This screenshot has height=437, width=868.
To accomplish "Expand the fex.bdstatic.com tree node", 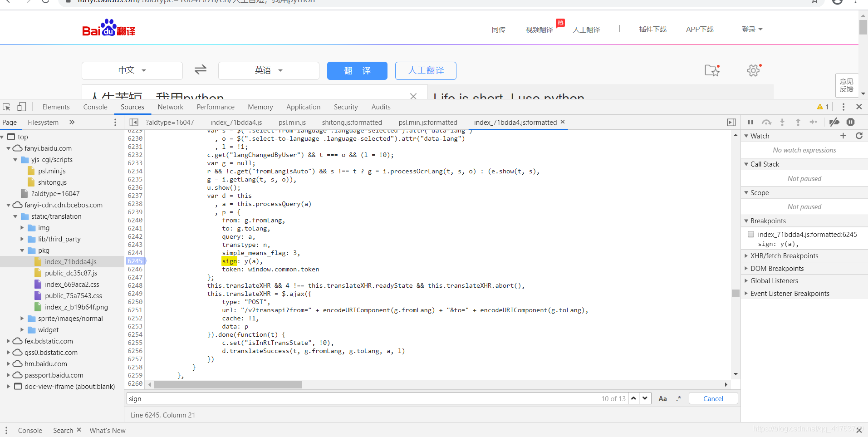I will (x=8, y=341).
